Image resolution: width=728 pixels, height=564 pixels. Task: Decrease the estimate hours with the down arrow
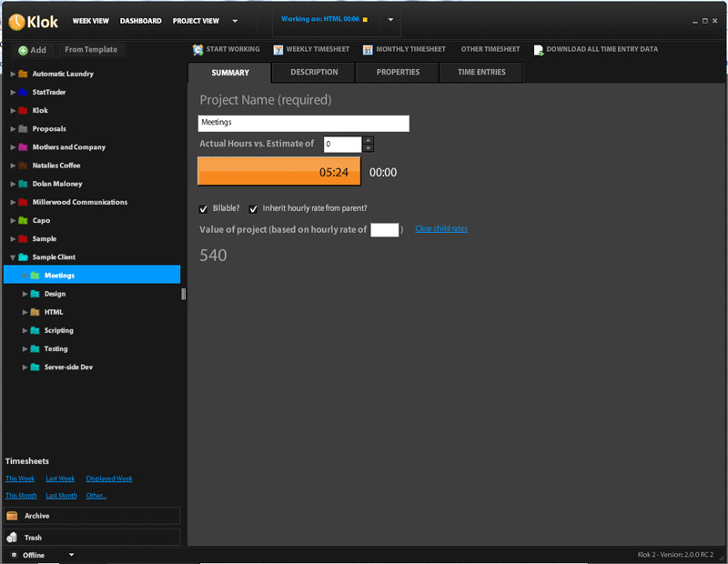point(369,148)
